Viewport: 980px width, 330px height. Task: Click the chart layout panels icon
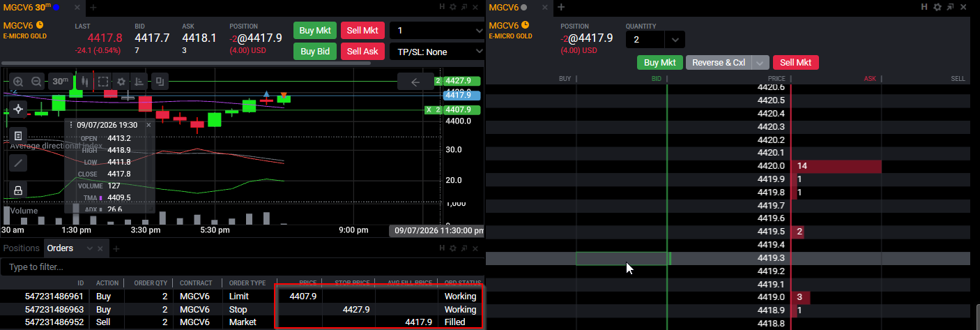160,82
